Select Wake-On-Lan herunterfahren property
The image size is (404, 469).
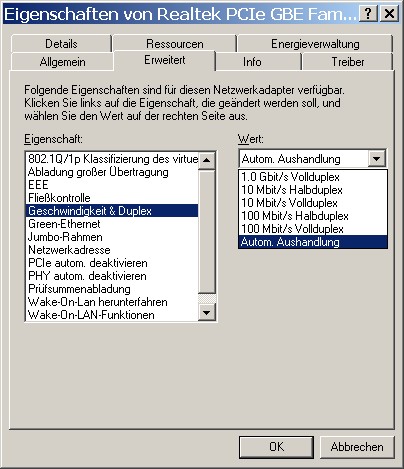pos(112,302)
